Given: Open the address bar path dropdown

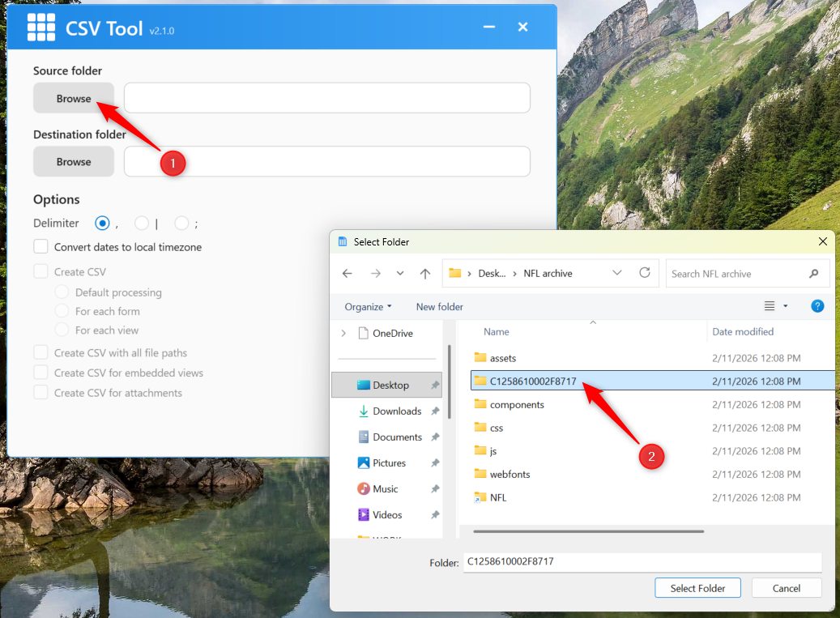Looking at the screenshot, I should coord(617,273).
